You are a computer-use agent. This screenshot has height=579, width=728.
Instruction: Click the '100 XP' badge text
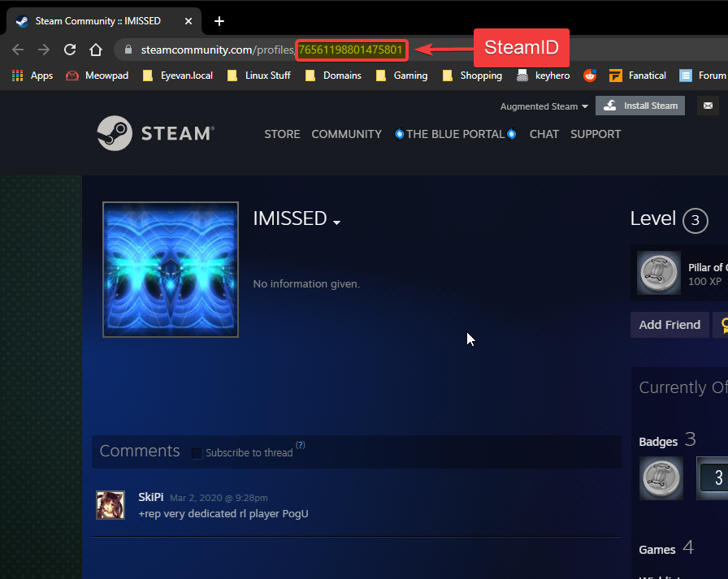coord(704,282)
